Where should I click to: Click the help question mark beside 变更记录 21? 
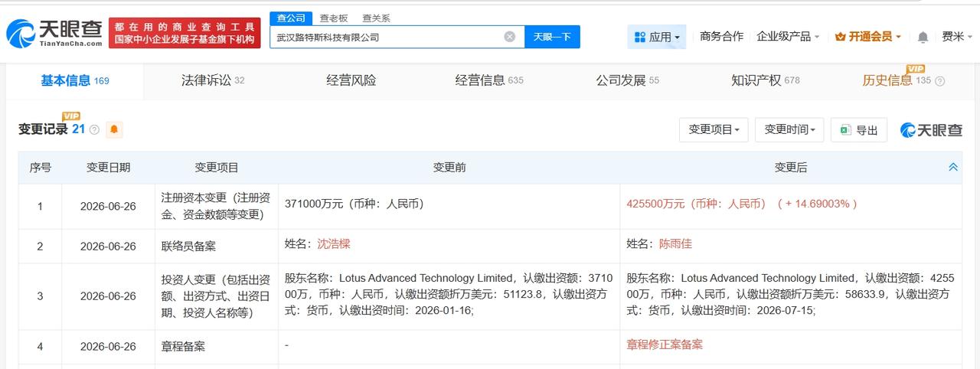pos(94,130)
